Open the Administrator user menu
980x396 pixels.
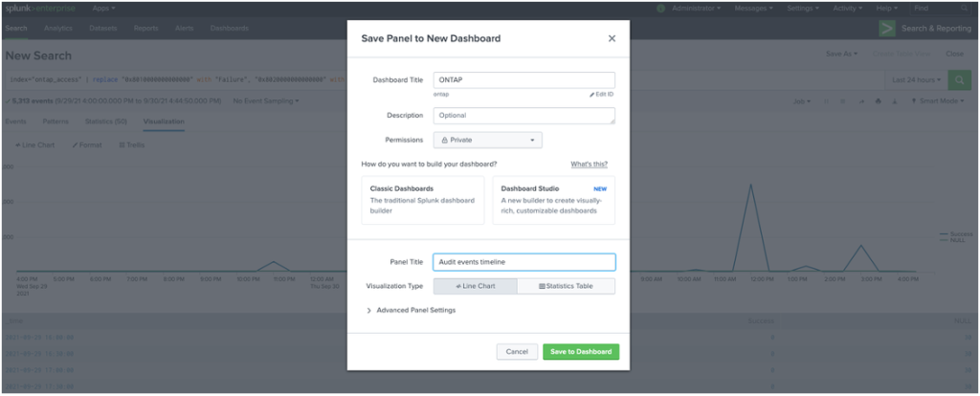point(697,9)
